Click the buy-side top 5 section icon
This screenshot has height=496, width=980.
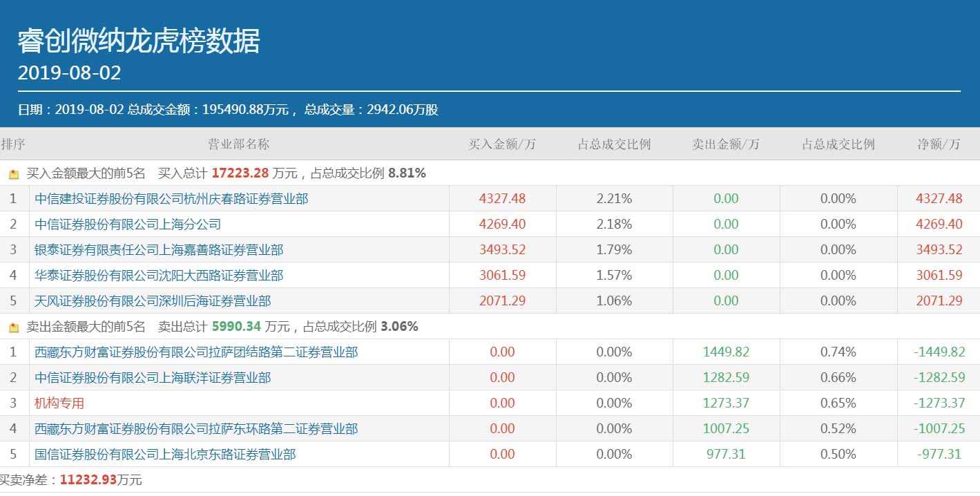14,174
